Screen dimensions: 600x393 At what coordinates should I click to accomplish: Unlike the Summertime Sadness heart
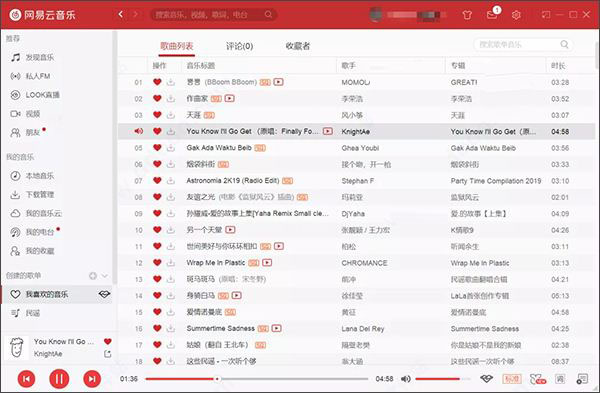point(157,328)
